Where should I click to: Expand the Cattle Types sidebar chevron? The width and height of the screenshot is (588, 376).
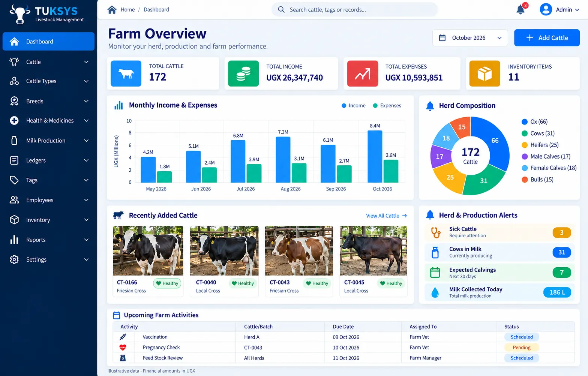click(86, 81)
